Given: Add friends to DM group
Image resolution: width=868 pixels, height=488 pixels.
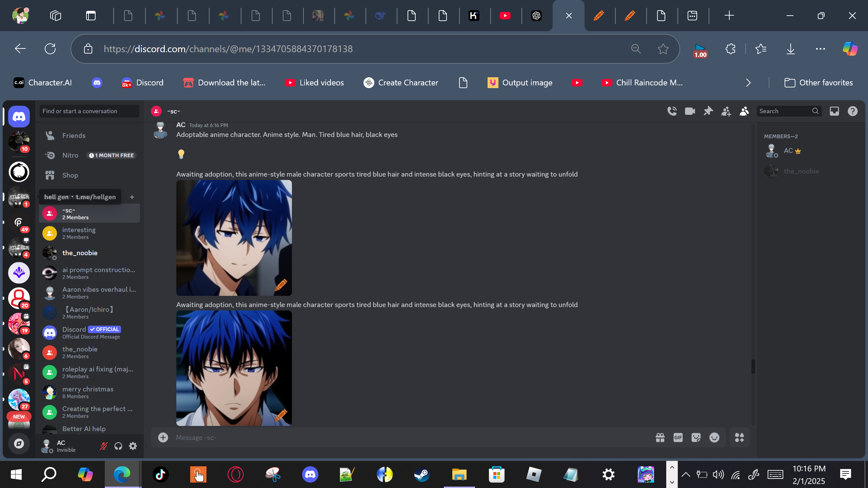Looking at the screenshot, I should coord(726,111).
